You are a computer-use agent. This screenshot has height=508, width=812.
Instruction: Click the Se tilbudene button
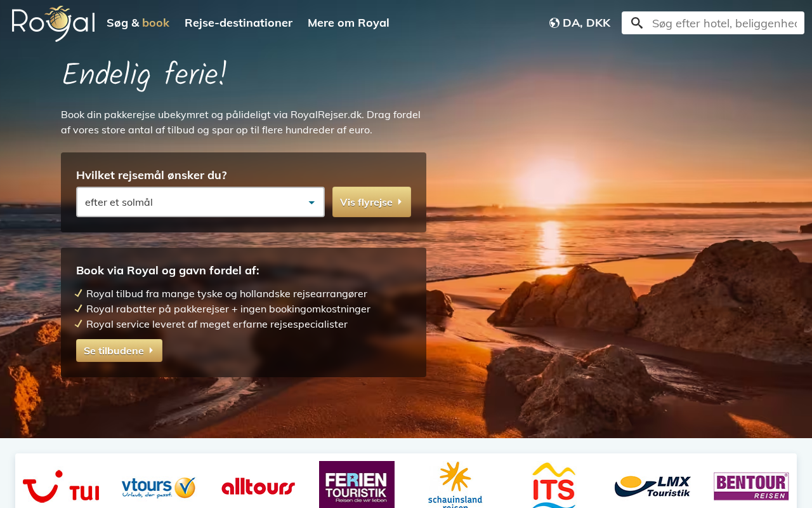[119, 351]
